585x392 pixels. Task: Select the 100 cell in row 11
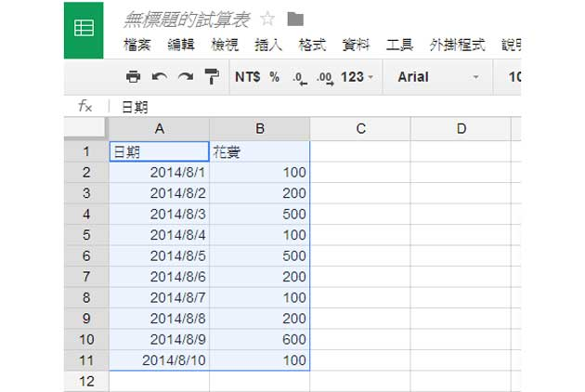point(260,360)
